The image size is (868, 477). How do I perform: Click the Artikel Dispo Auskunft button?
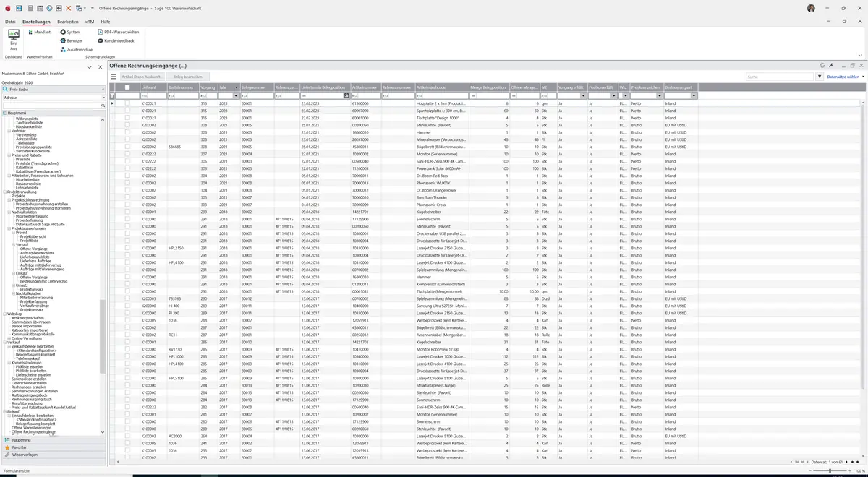143,76
